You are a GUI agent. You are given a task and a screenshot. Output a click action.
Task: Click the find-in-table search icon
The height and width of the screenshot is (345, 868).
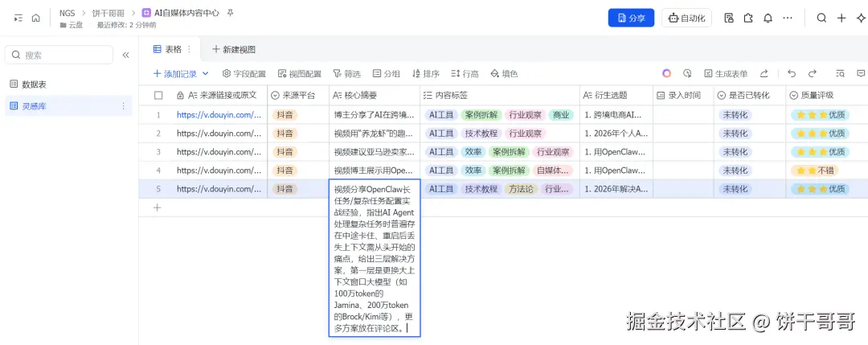point(841,74)
